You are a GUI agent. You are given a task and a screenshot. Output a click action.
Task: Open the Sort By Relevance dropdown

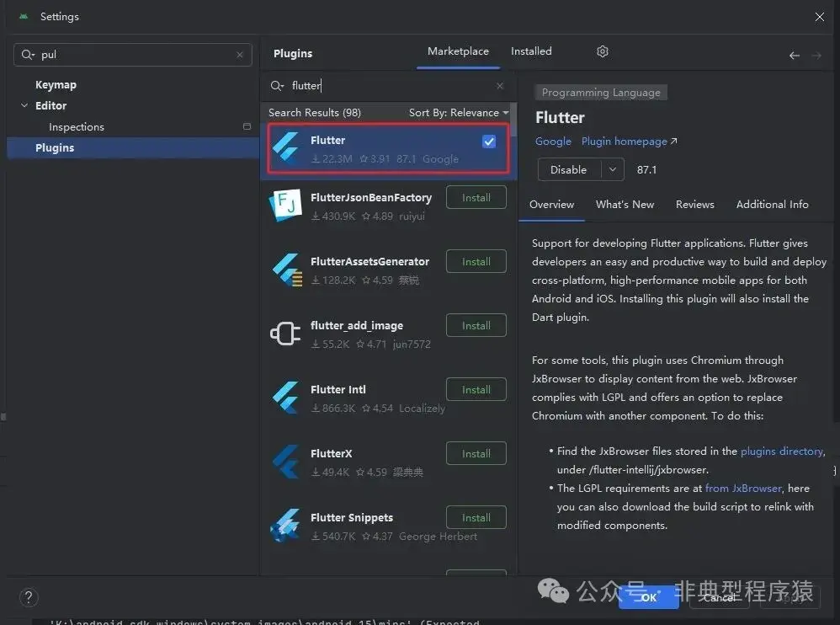(x=459, y=113)
